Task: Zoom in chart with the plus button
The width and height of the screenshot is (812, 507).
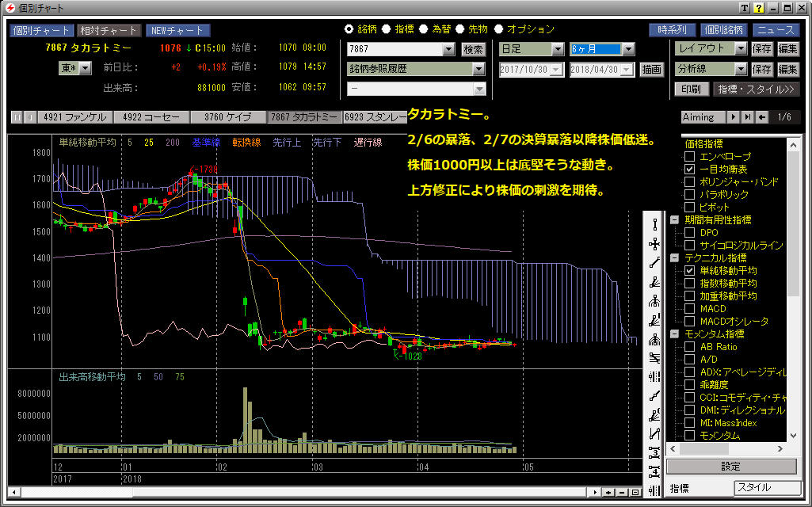Action: 608,493
